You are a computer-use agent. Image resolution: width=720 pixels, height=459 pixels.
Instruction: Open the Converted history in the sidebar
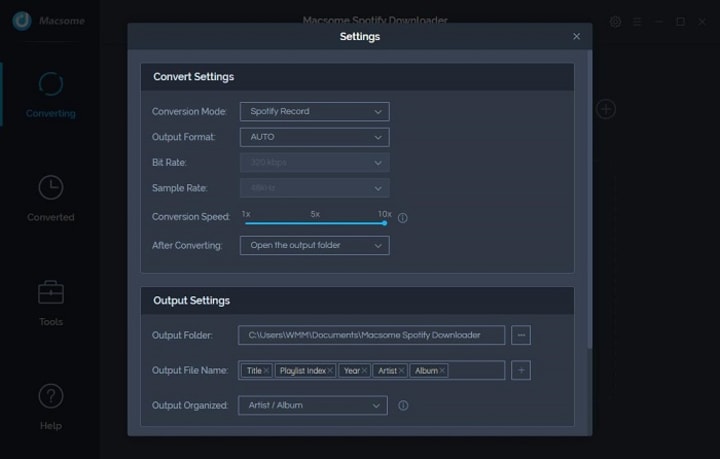[51, 198]
